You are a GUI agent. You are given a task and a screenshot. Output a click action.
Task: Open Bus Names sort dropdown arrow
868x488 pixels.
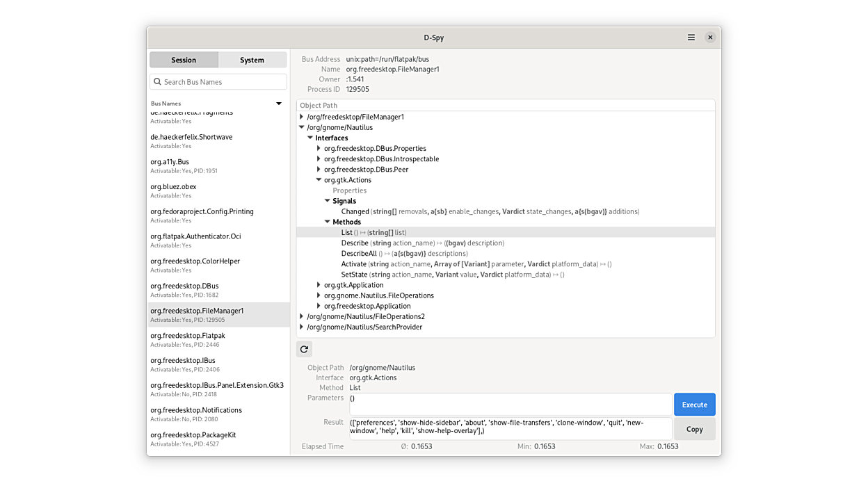click(x=279, y=104)
